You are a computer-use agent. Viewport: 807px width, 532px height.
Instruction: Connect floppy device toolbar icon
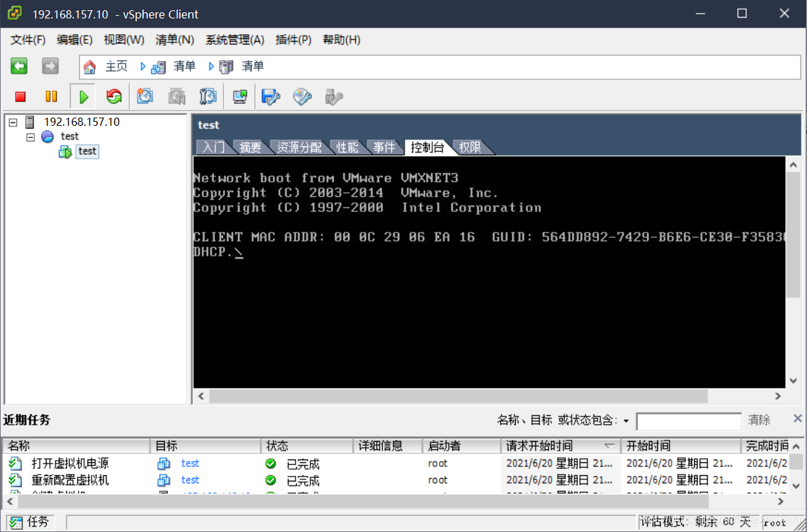pos(271,96)
